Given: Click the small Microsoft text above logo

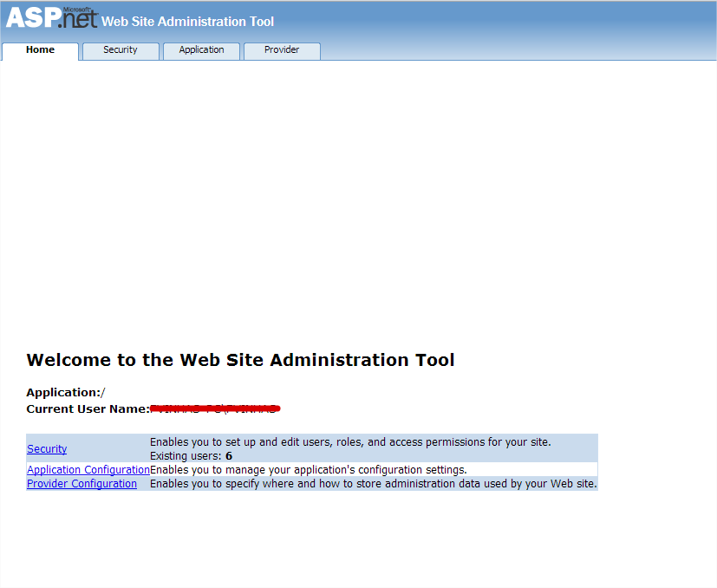Looking at the screenshot, I should (75, 9).
